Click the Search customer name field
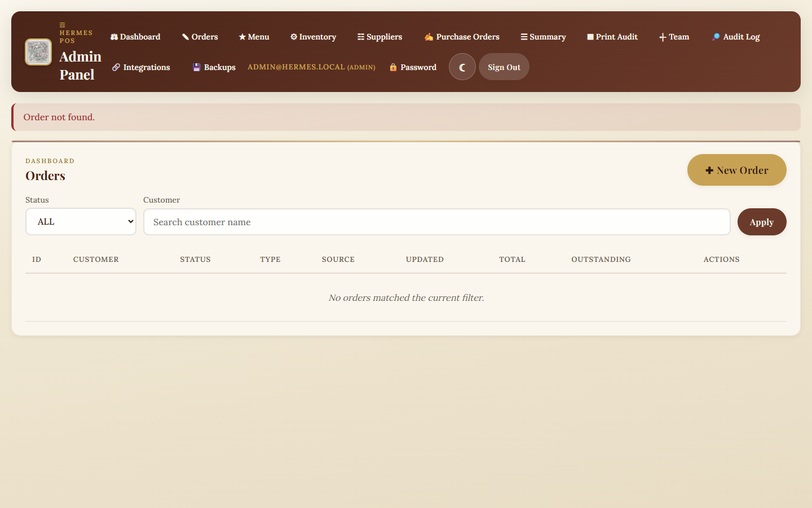Image resolution: width=812 pixels, height=508 pixels. (436, 221)
